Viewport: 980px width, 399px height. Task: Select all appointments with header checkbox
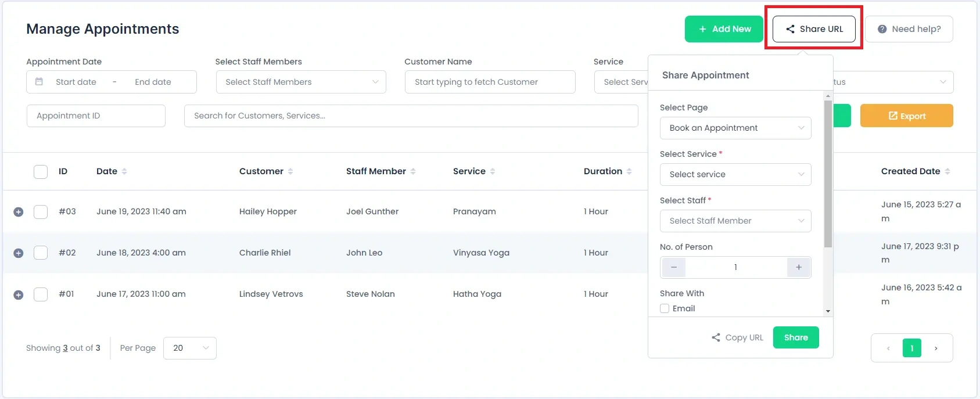pyautogui.click(x=41, y=172)
